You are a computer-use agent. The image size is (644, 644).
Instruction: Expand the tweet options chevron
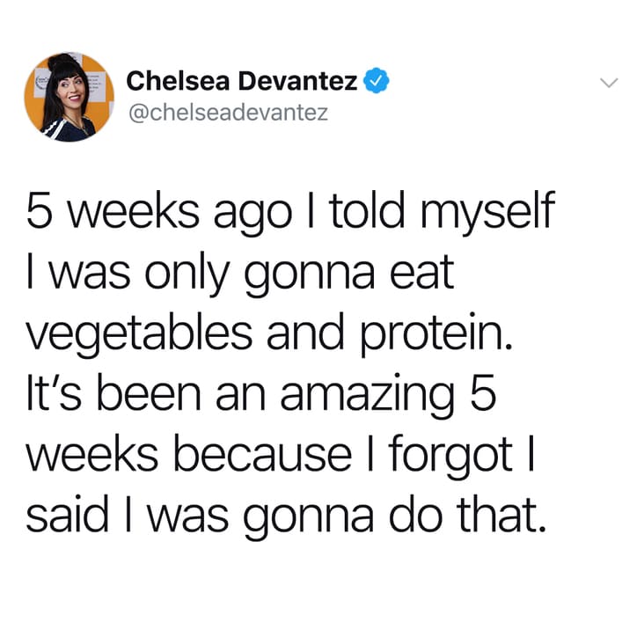[609, 83]
